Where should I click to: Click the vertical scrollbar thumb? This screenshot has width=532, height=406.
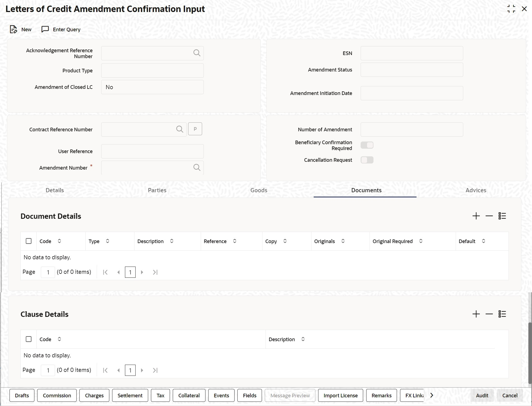coord(530,353)
